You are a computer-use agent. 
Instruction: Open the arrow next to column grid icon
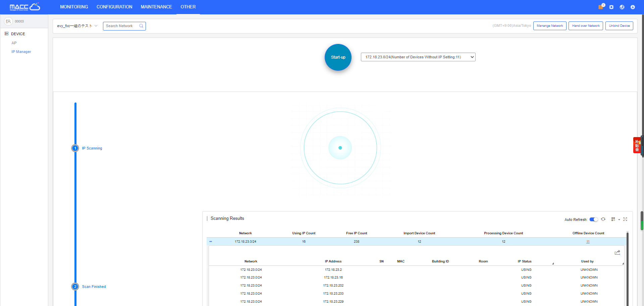click(x=619, y=220)
